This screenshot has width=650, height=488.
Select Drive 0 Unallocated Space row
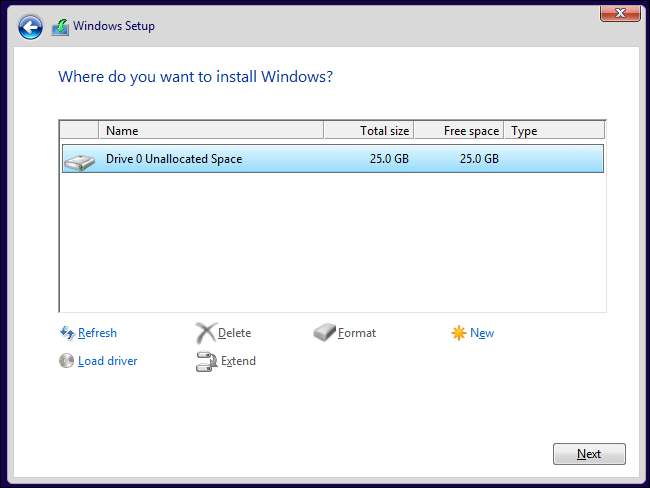(300, 159)
